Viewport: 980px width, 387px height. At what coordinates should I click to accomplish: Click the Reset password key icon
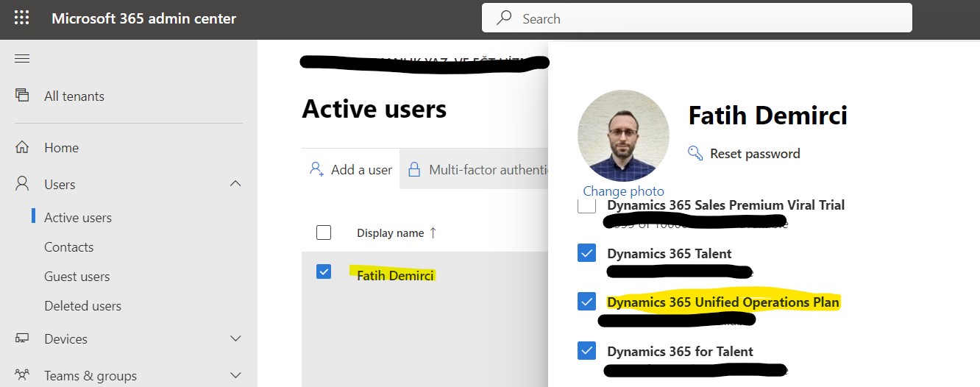pyautogui.click(x=695, y=153)
